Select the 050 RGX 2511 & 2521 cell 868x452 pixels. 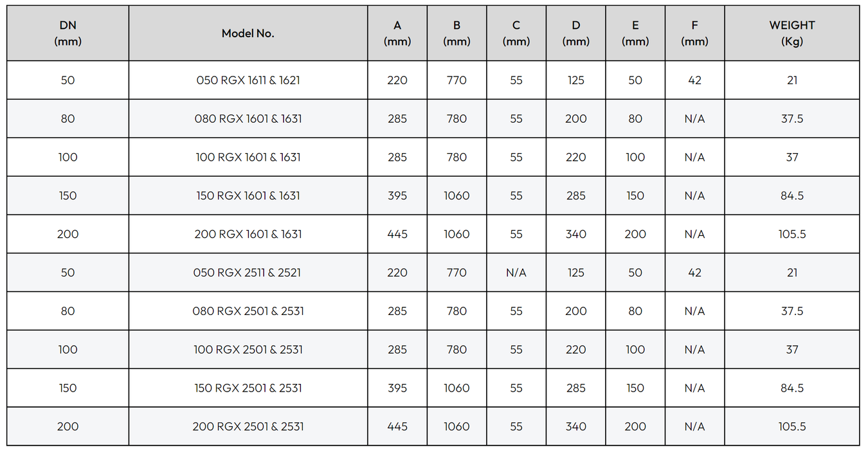248,273
